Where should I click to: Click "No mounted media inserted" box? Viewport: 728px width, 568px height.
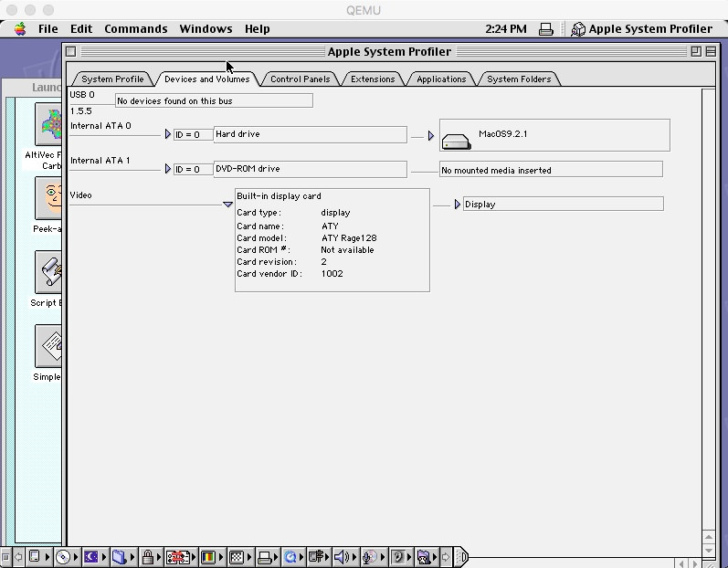tap(551, 170)
